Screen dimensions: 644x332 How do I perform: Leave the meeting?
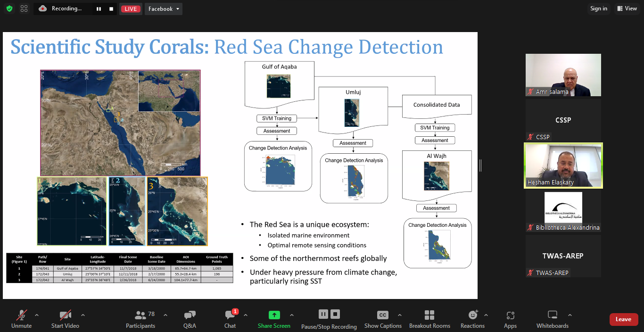[x=623, y=319]
